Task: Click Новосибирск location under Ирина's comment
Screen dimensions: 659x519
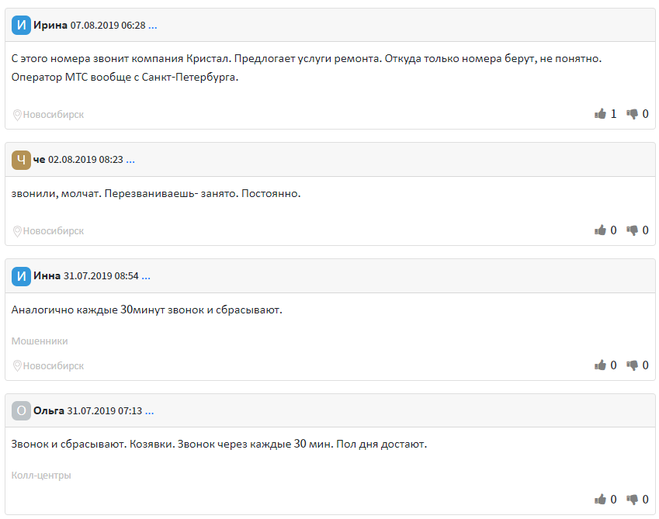Action: pyautogui.click(x=48, y=114)
